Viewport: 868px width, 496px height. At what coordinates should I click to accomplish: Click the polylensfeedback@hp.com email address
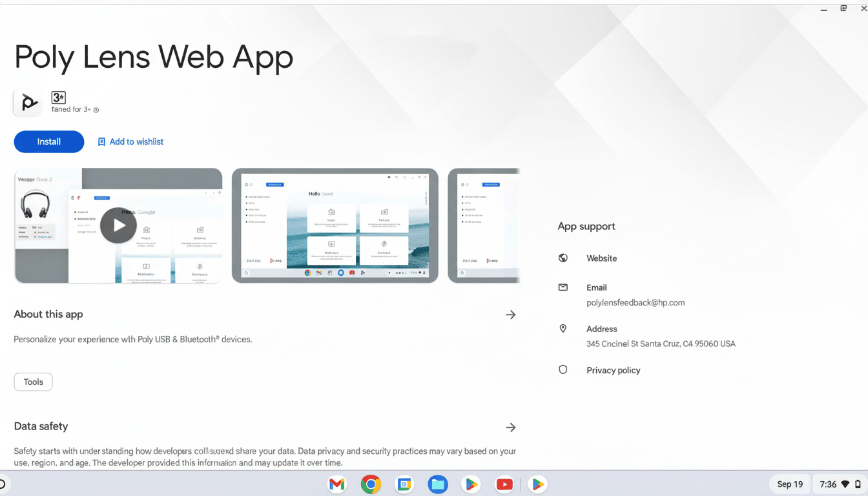tap(635, 302)
